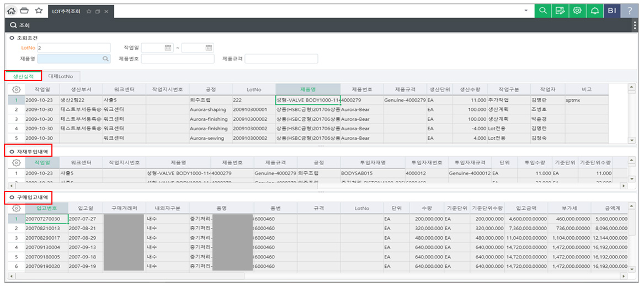Viewport: 644px width, 286px height.
Task: Close the LOT추적조회 tab
Action: [x=107, y=12]
